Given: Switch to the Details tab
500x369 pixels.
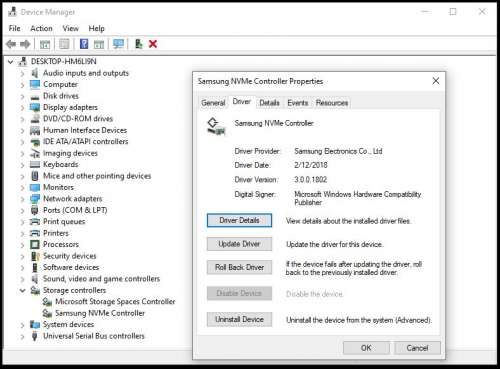Looking at the screenshot, I should tap(269, 103).
